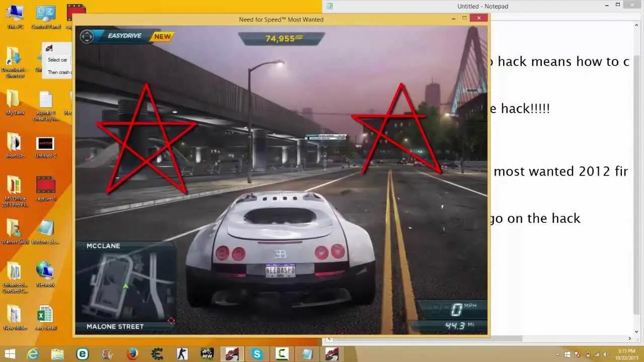Click the 74,955 speed points counter
644x362 pixels.
[x=282, y=39]
